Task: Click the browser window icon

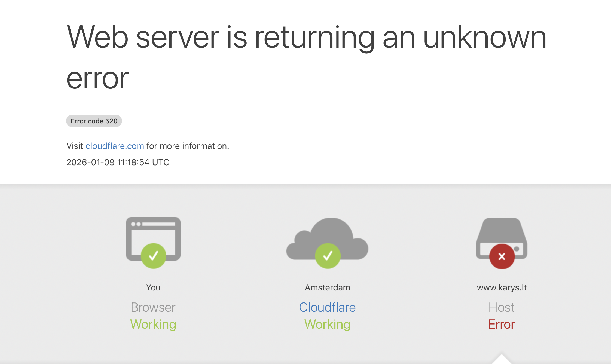Action: coord(153,238)
